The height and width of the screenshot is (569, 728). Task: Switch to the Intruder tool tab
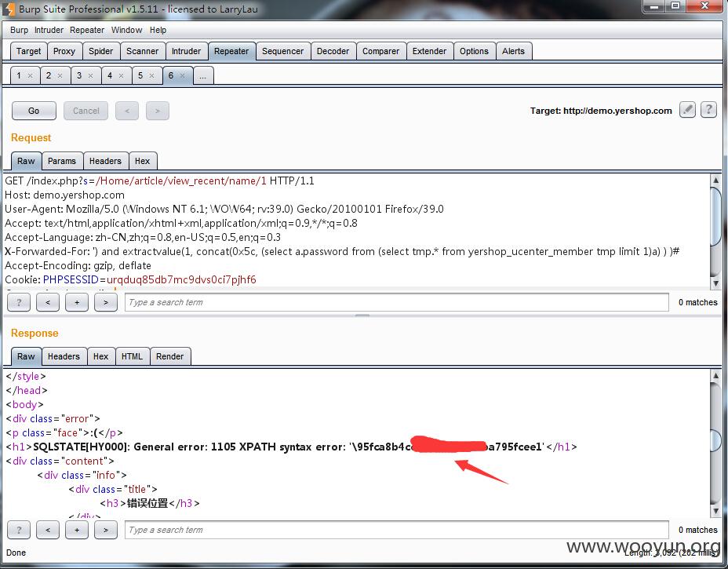click(x=186, y=51)
